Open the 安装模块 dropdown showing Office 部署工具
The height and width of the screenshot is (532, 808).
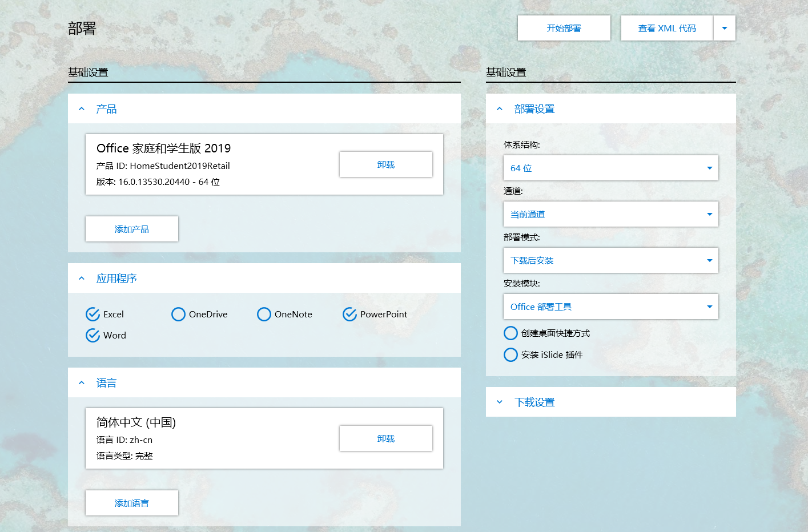coord(611,307)
